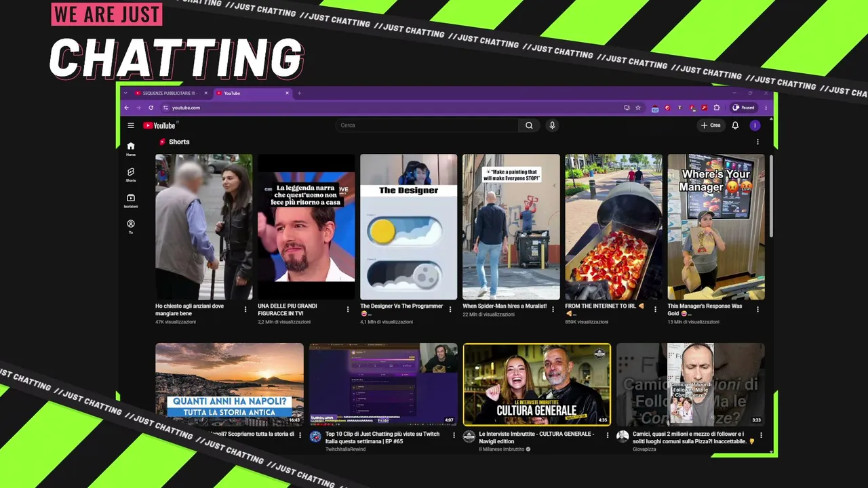Screen dimensions: 868x488
Task: Click the Shorts shelf heading
Action: (179, 142)
